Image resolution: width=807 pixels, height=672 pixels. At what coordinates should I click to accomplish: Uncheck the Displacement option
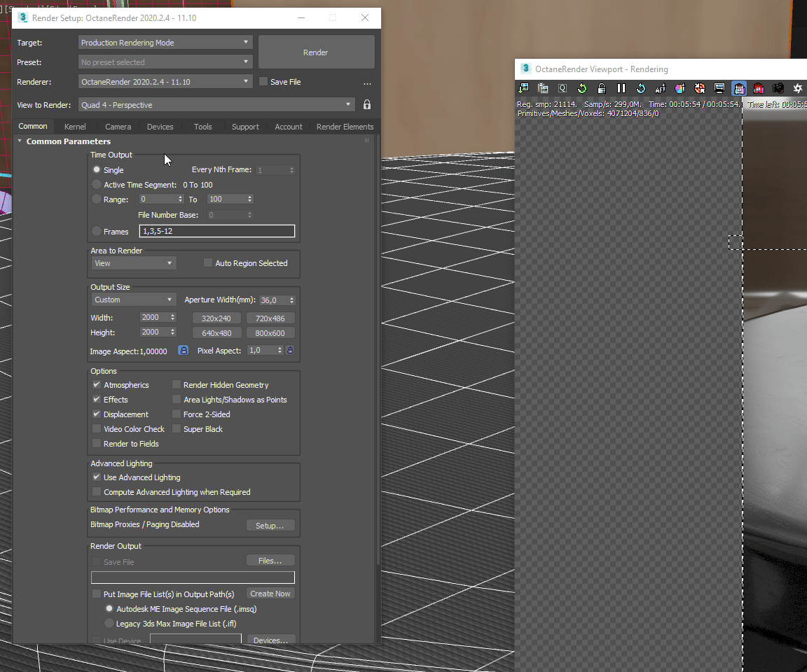pyautogui.click(x=96, y=414)
